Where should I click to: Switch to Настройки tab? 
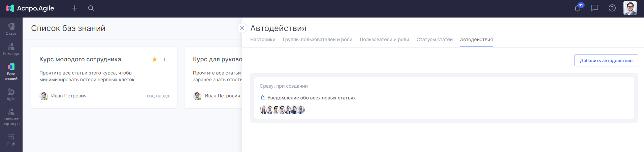[263, 39]
